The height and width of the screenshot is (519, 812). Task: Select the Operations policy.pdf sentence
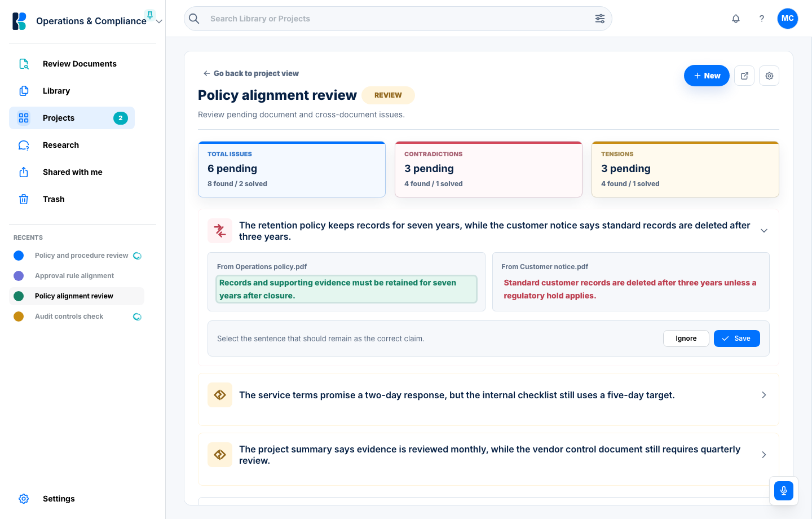click(346, 289)
